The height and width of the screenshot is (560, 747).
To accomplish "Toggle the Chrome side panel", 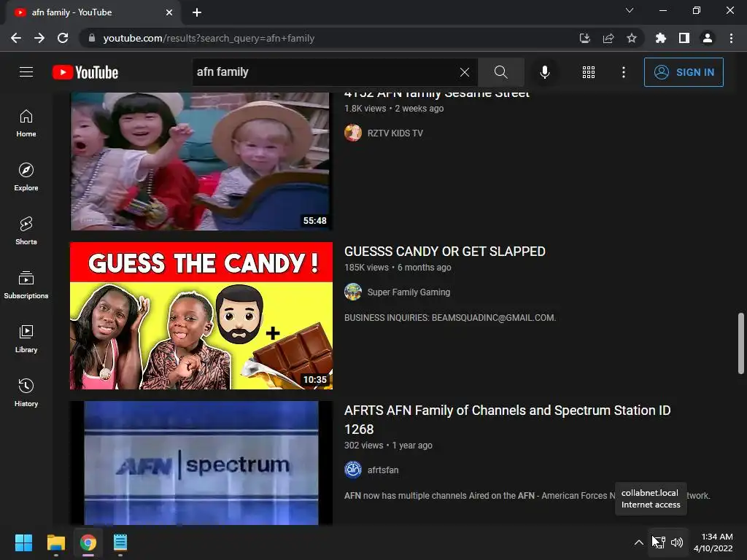I will pos(684,38).
